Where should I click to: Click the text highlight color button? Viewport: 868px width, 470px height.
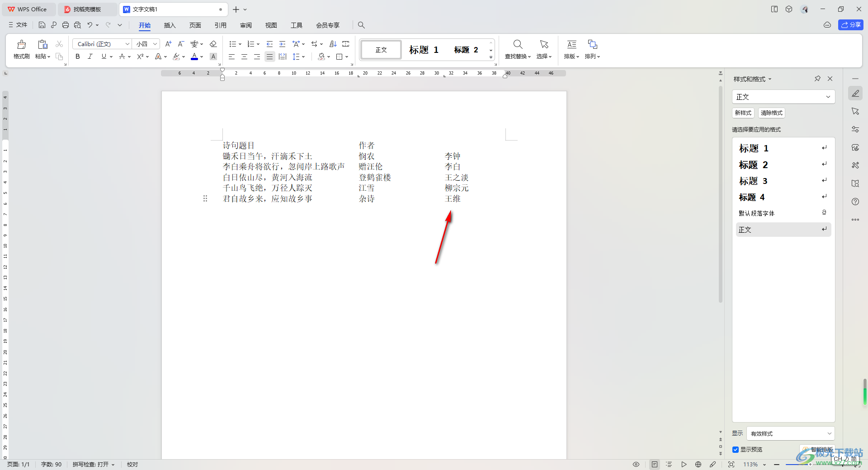coord(176,56)
